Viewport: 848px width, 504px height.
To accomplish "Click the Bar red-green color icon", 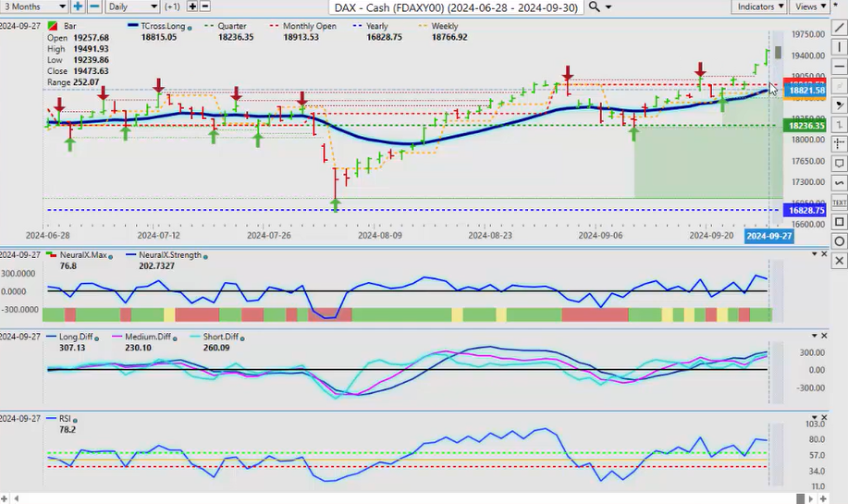I will [53, 26].
